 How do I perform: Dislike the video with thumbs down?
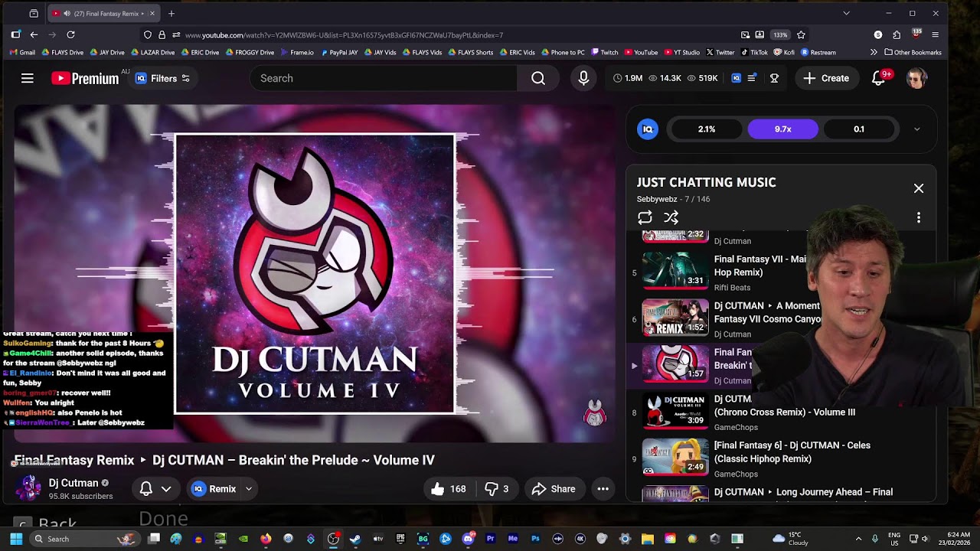tap(496, 489)
